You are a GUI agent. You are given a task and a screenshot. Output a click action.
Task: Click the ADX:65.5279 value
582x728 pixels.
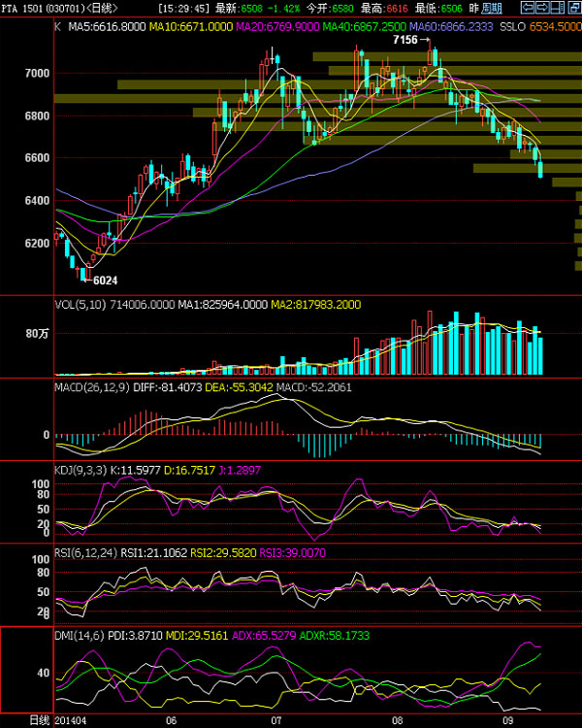click(x=264, y=636)
